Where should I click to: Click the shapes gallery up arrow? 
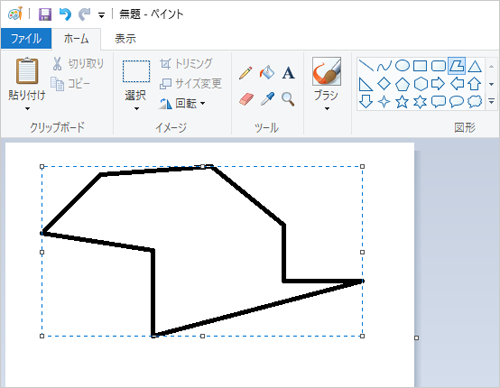(491, 67)
